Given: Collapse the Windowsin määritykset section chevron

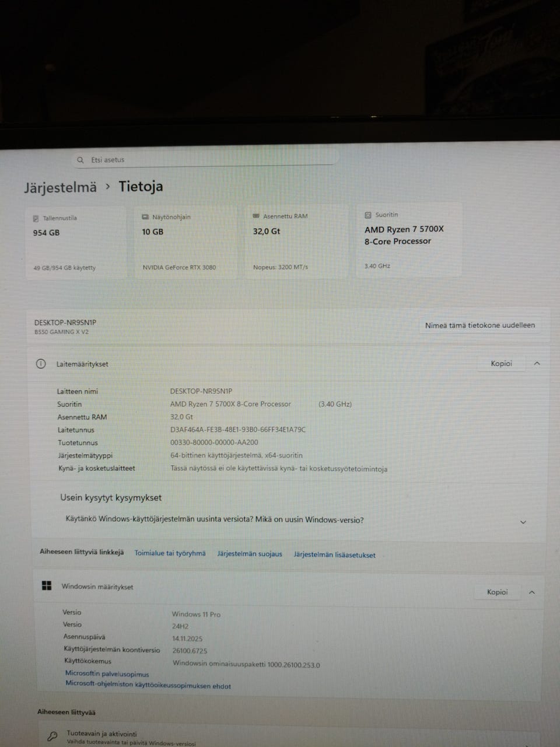Looking at the screenshot, I should 531,592.
